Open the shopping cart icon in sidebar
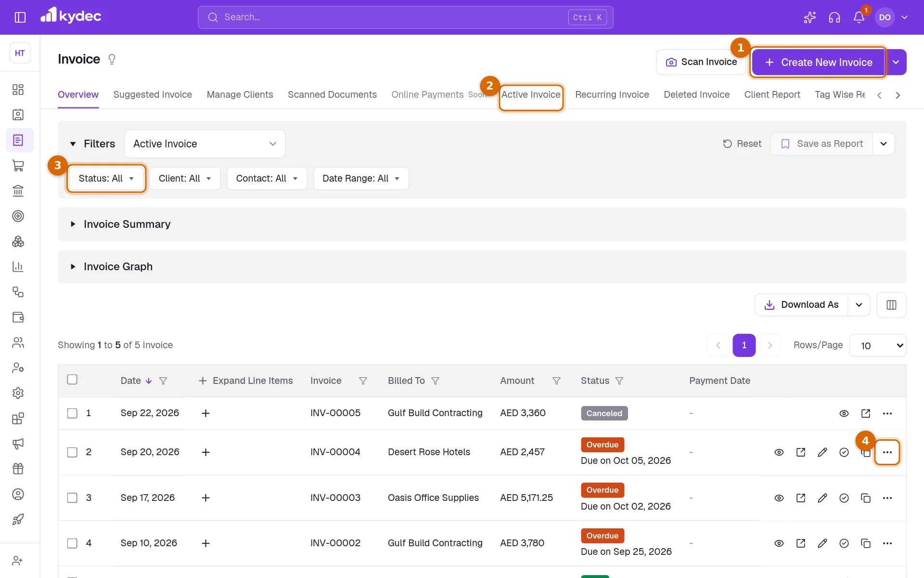924x578 pixels. coord(18,165)
